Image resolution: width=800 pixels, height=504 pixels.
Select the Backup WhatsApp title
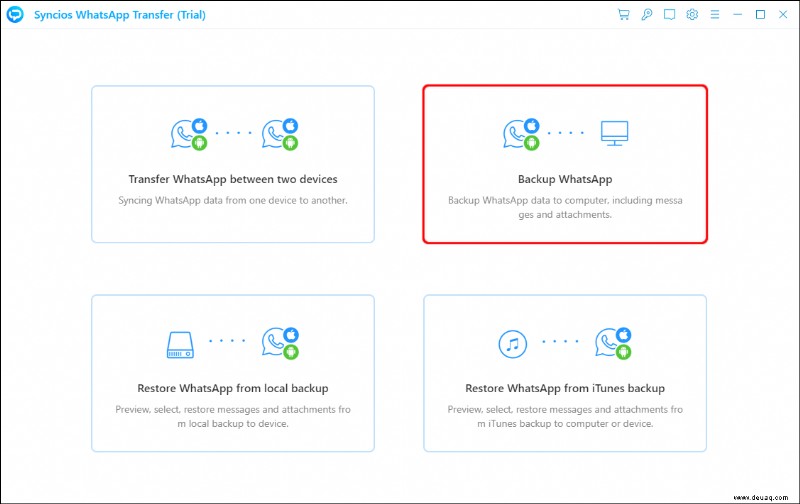(565, 179)
